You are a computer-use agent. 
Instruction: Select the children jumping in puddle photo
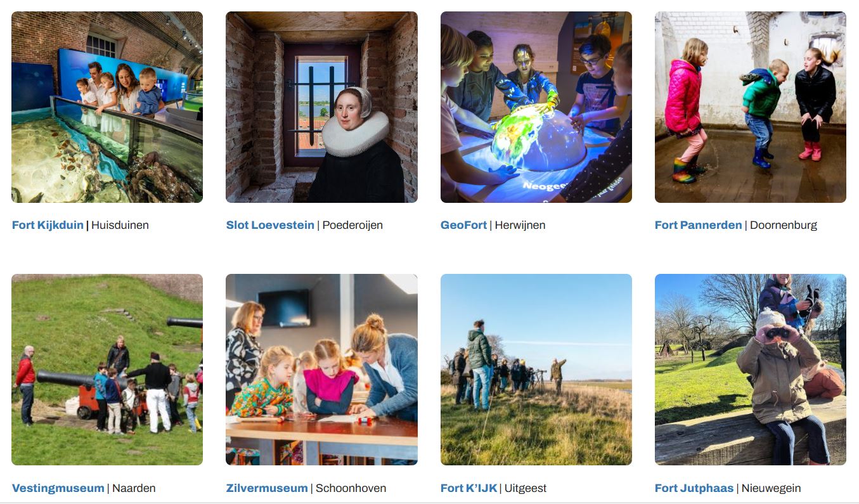click(x=751, y=107)
